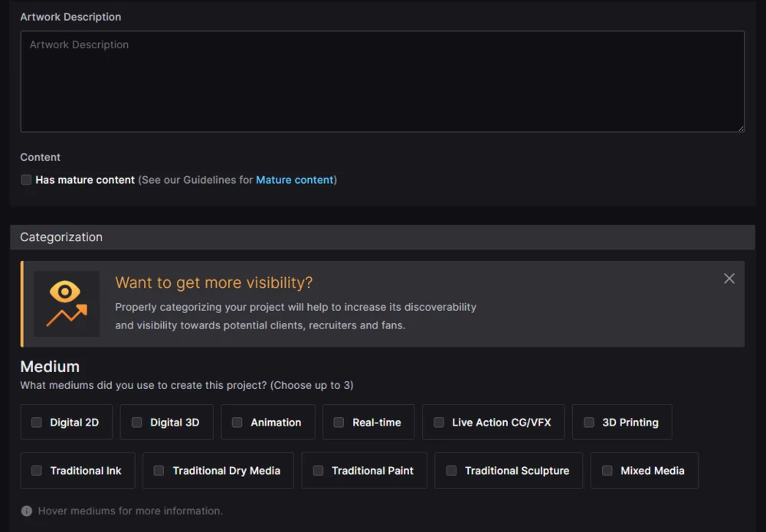Click the Want to get more visibility heading
The height and width of the screenshot is (532, 766).
[214, 282]
